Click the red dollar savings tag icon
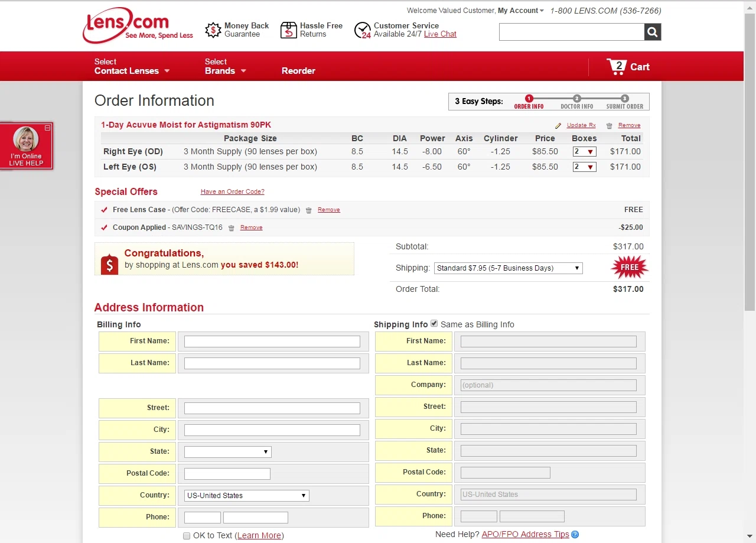Viewport: 756px width, 543px height. [109, 264]
